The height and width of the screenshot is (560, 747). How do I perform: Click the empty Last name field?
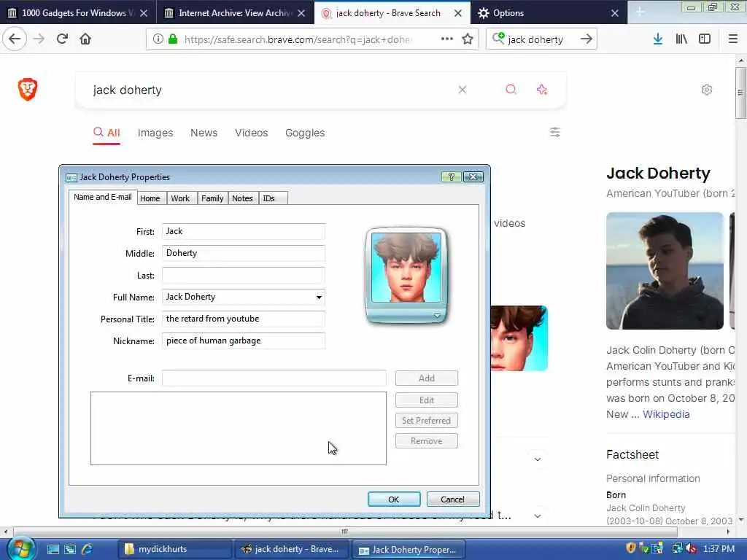244,275
